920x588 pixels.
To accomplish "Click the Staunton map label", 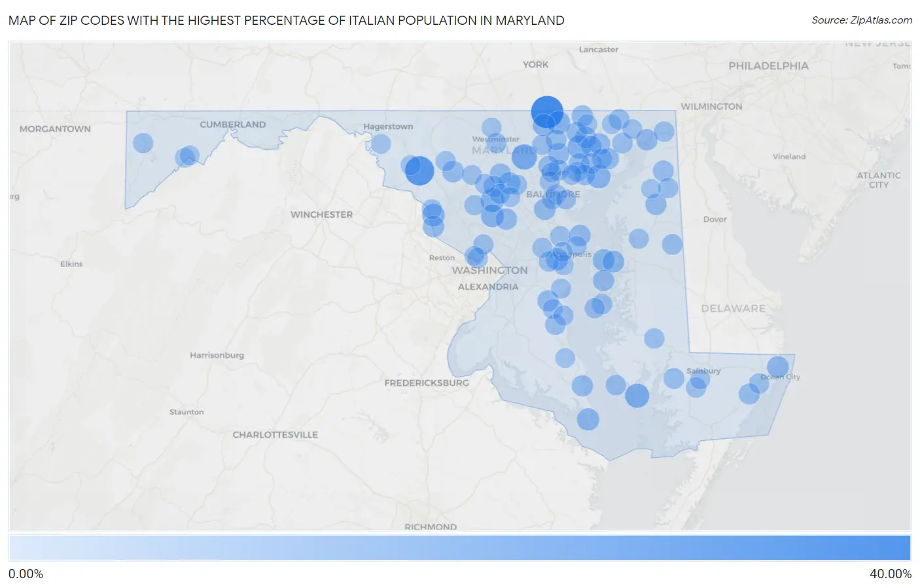I will (x=186, y=412).
